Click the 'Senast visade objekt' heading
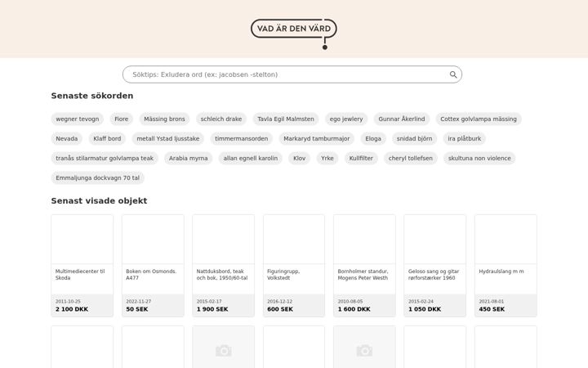 [99, 201]
